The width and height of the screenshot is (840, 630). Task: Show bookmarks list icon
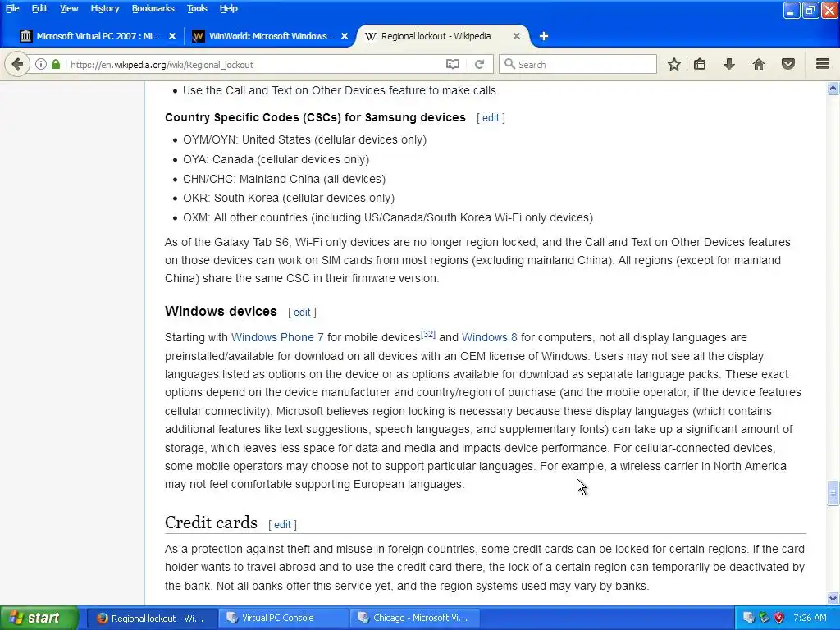tap(700, 64)
